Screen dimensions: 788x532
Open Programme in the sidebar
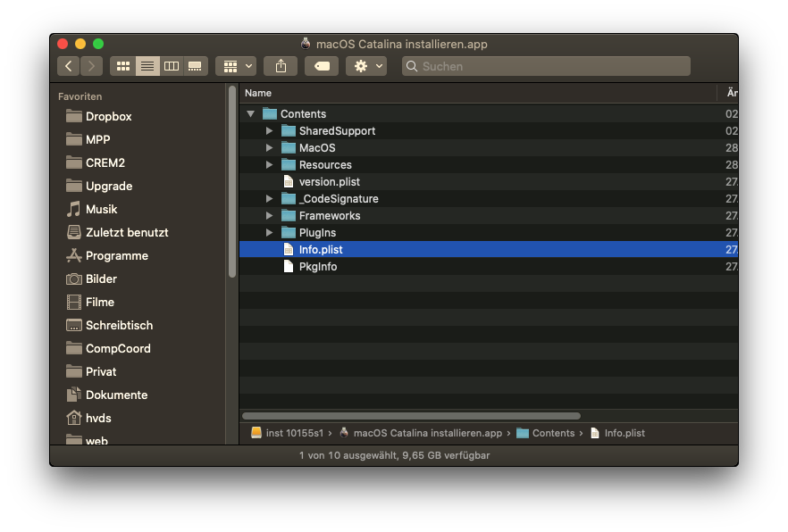pos(107,255)
